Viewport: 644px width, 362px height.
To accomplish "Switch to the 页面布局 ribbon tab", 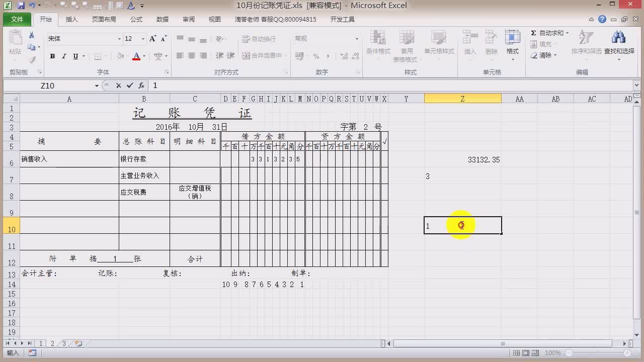I will click(104, 20).
